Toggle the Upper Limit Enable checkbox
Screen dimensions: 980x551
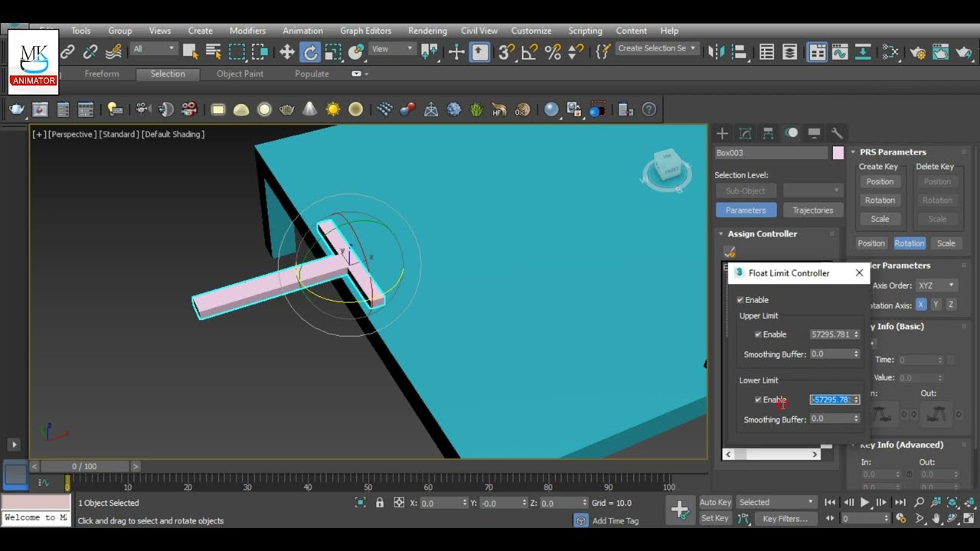click(x=758, y=334)
